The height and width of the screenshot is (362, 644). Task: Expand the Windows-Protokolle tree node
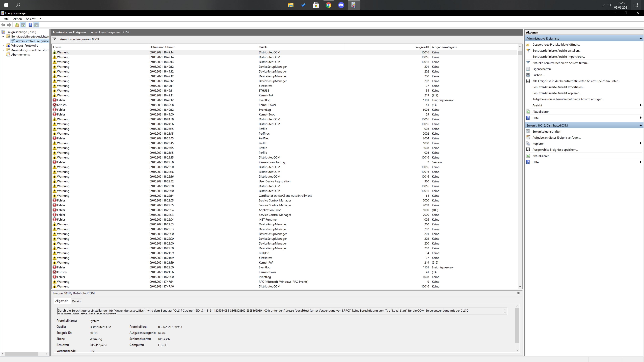tap(3, 45)
